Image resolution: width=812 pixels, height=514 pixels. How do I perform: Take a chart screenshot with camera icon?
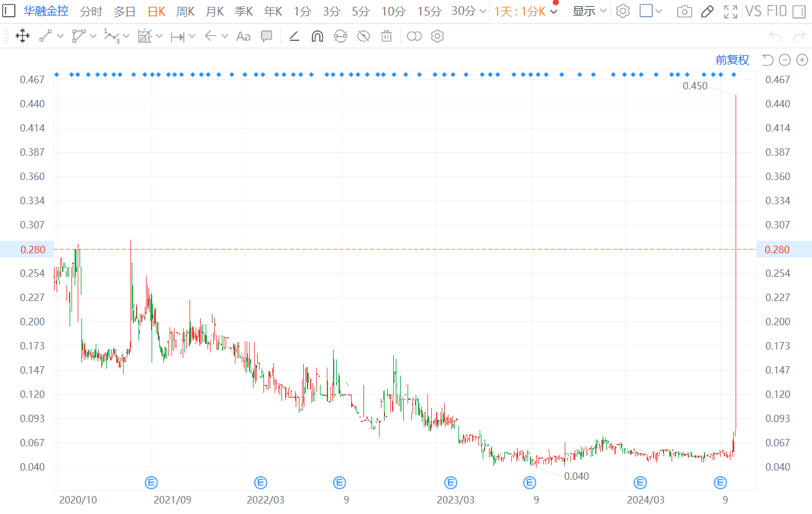click(685, 11)
